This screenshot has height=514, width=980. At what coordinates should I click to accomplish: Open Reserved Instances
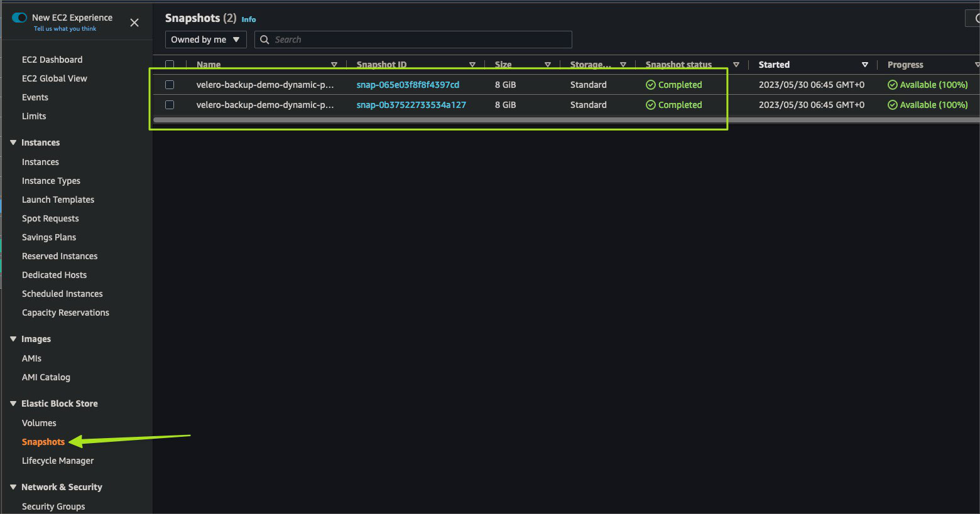(x=60, y=256)
